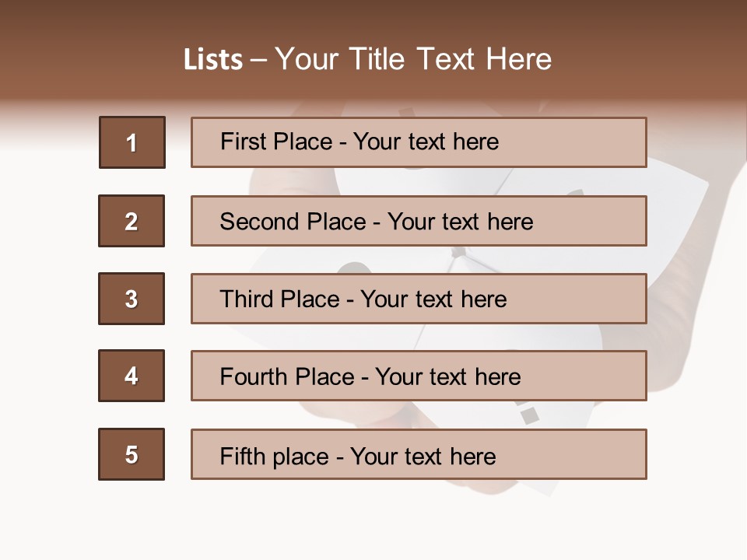Click the bold word 'Lists' in title

click(213, 60)
